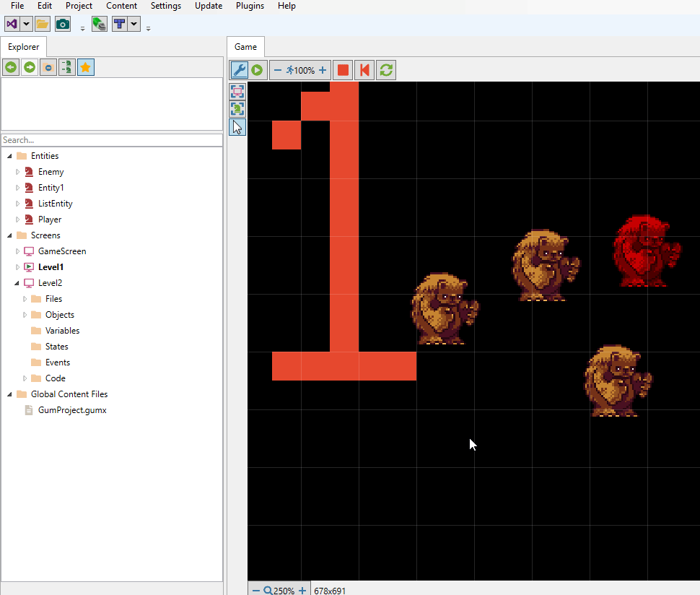Stop the game with the red square
700x595 pixels.
344,70
